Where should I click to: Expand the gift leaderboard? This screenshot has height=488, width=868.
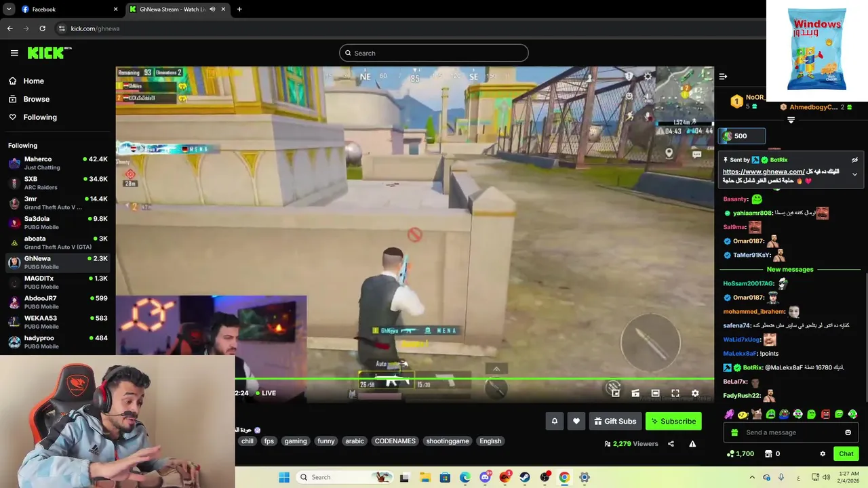pyautogui.click(x=791, y=120)
